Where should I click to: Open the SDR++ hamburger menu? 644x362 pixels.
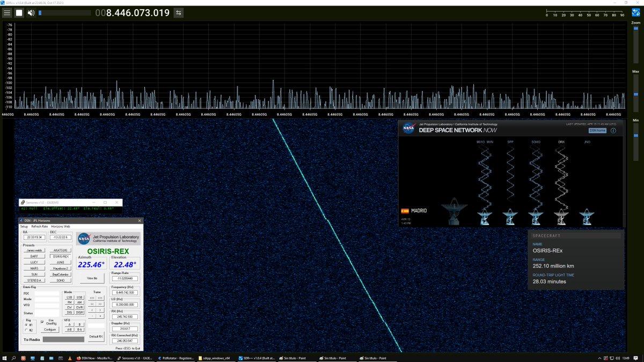tap(7, 12)
